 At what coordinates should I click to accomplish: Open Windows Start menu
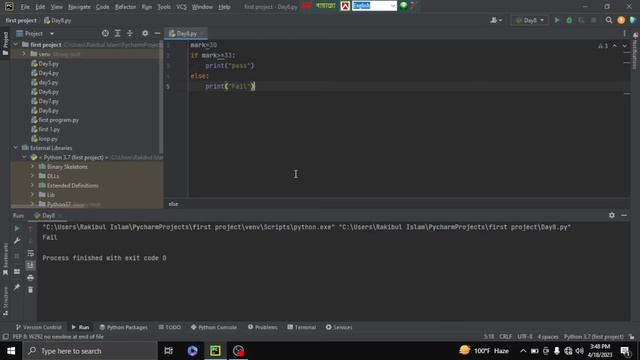[11, 351]
